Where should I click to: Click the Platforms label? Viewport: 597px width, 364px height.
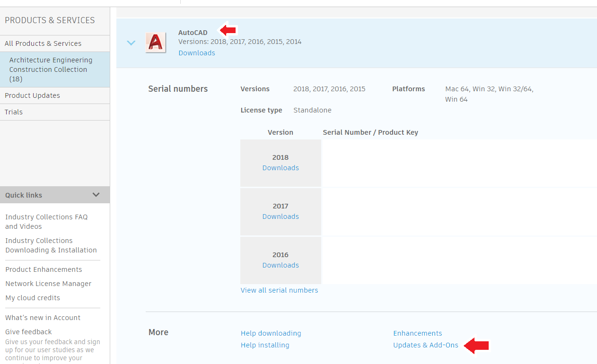pyautogui.click(x=409, y=89)
